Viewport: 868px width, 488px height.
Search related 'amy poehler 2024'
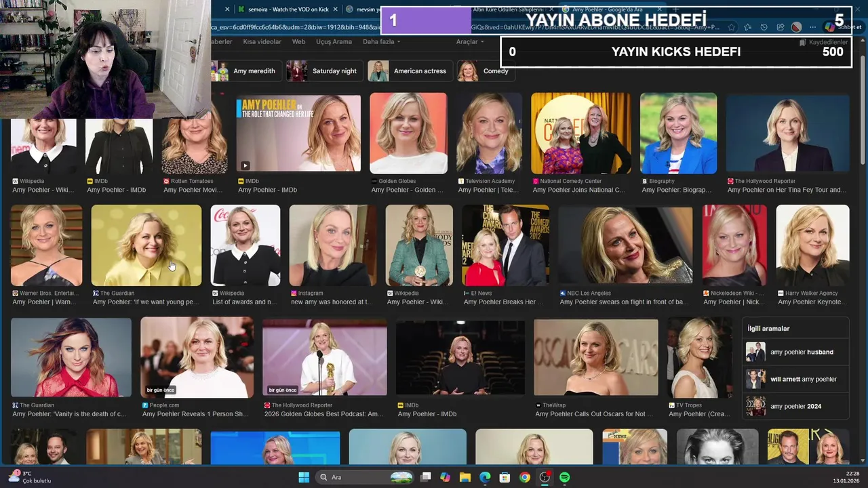click(x=795, y=406)
